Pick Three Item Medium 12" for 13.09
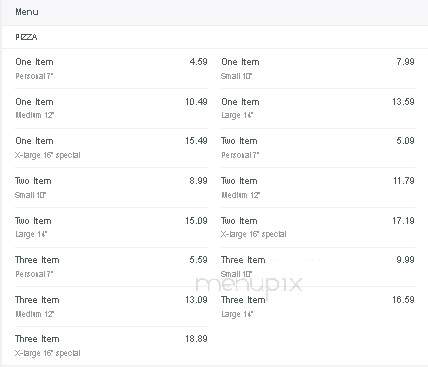The height and width of the screenshot is (367, 428). pyautogui.click(x=111, y=307)
